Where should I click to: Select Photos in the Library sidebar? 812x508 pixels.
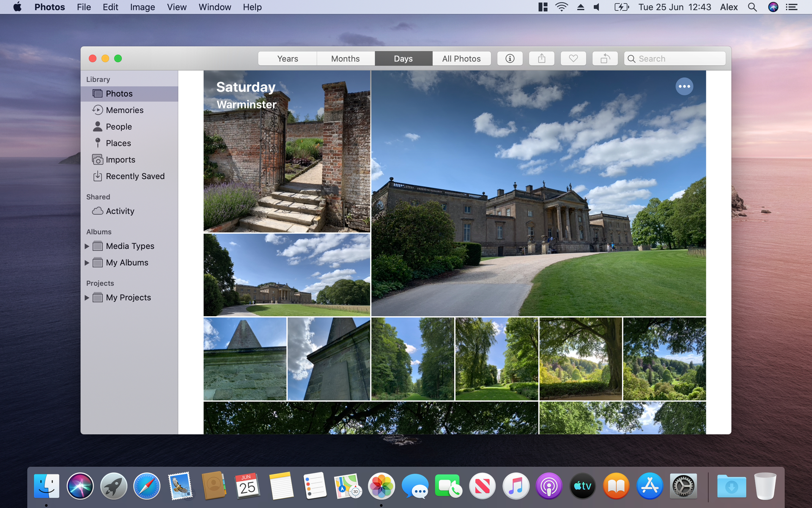(x=129, y=94)
